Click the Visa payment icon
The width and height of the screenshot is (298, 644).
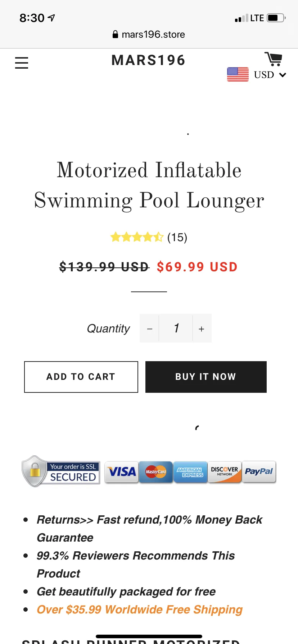coord(122,472)
